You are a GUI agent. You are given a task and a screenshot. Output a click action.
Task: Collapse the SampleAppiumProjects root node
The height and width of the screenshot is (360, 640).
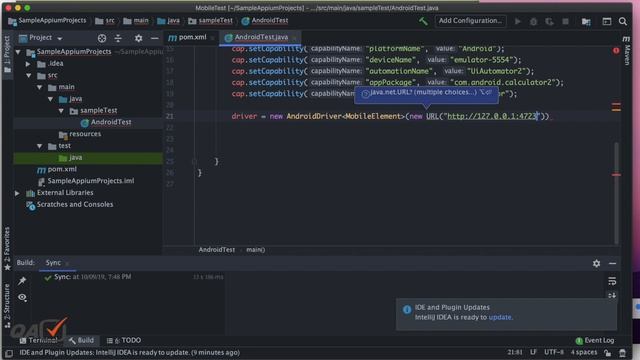click(18, 52)
